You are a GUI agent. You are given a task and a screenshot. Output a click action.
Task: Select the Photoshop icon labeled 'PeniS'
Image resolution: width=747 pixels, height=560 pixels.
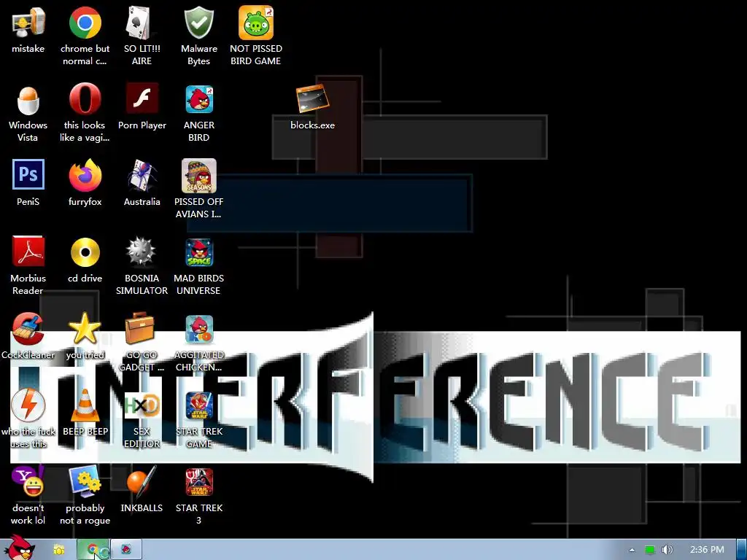click(28, 175)
